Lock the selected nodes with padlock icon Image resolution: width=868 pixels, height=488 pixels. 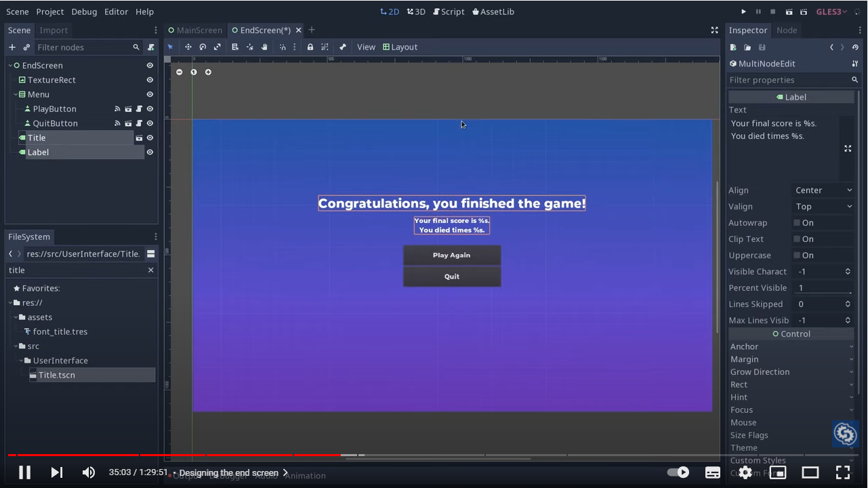tap(310, 47)
